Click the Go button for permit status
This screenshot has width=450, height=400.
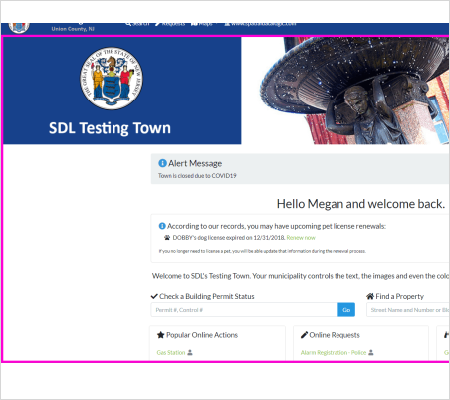pos(346,310)
